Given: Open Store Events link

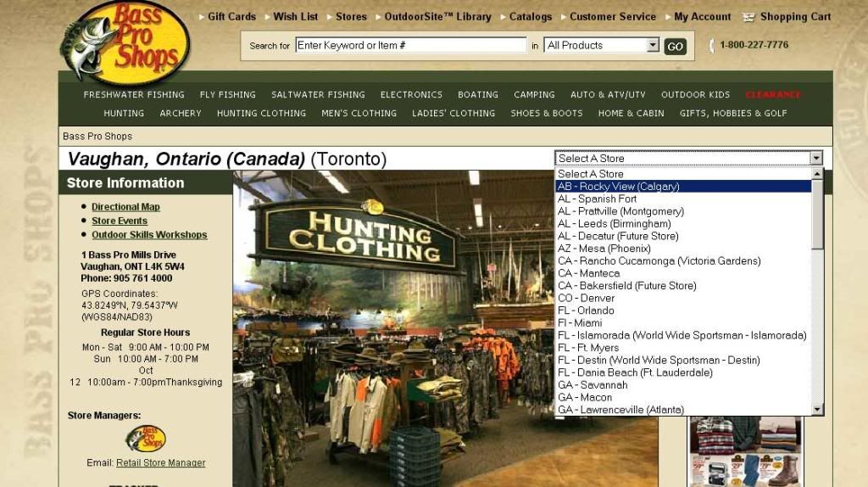Looking at the screenshot, I should coord(120,221).
